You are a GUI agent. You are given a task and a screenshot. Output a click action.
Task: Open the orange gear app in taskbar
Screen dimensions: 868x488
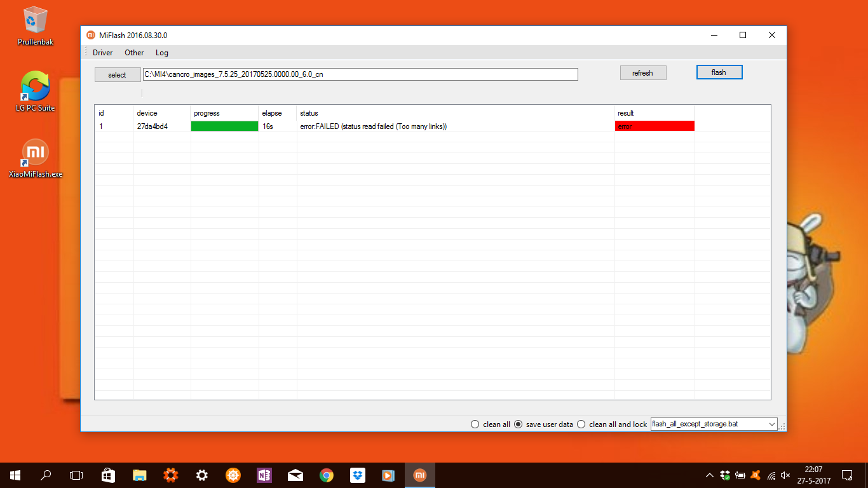170,475
